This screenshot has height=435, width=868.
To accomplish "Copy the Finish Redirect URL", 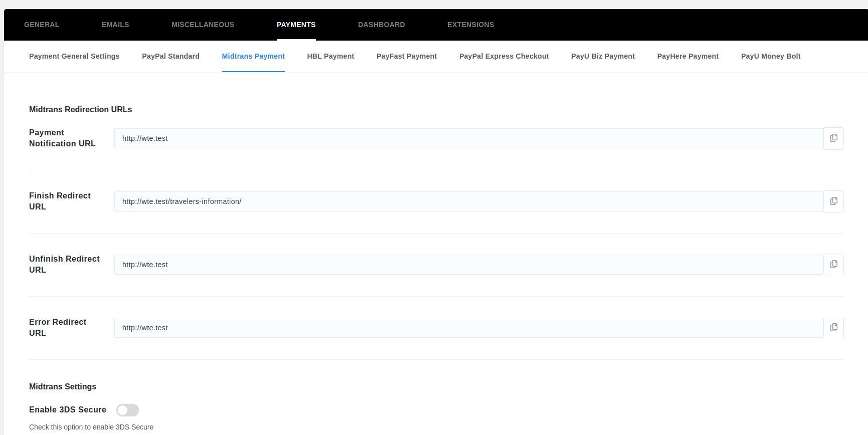I will 833,201.
